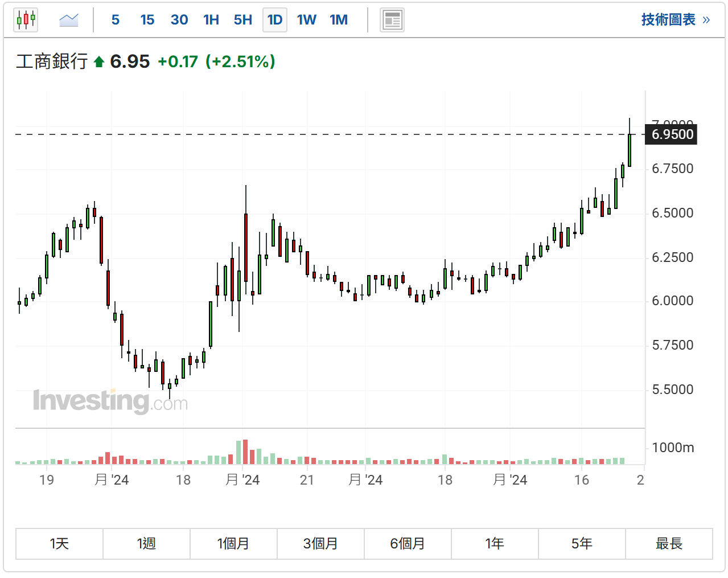
Task: Show the 1天 time range
Action: pyautogui.click(x=59, y=544)
